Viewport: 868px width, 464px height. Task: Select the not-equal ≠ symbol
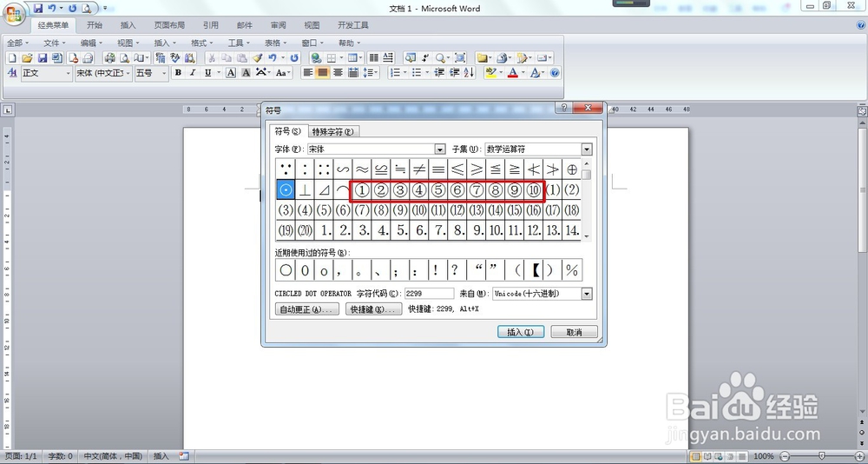tap(419, 169)
